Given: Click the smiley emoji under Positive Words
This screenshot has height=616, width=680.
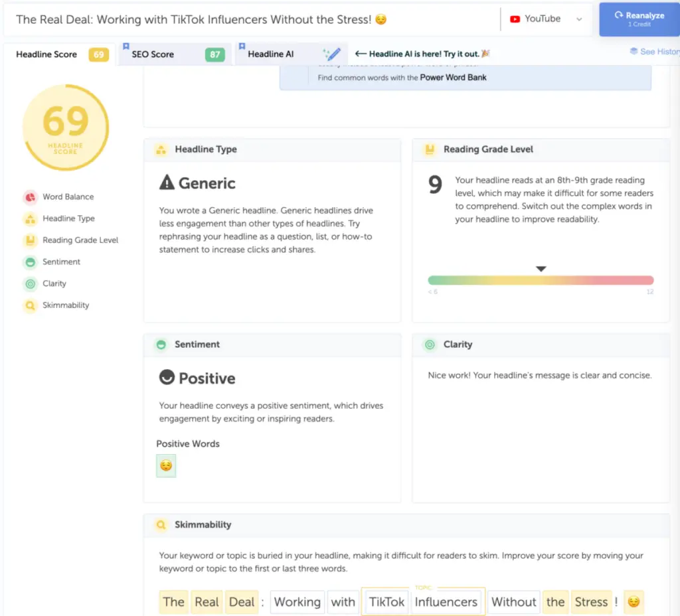Looking at the screenshot, I should (x=166, y=466).
